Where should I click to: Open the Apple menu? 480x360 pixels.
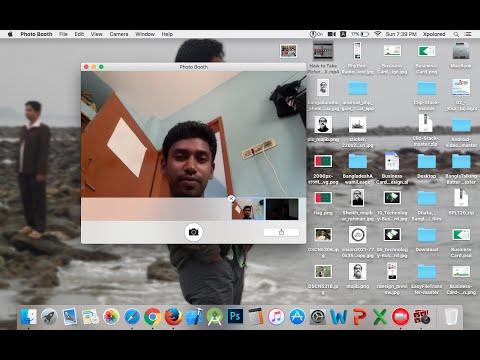point(10,34)
